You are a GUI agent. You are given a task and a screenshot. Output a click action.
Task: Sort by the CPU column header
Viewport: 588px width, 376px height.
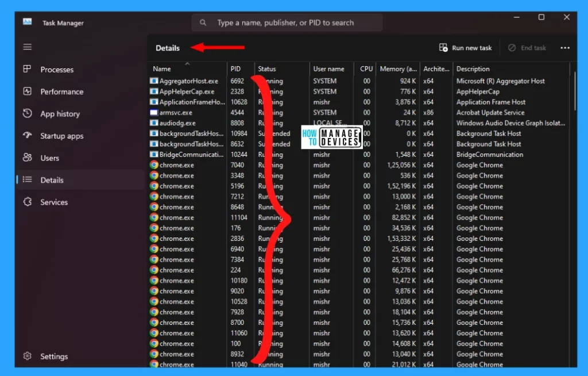pyautogui.click(x=365, y=69)
